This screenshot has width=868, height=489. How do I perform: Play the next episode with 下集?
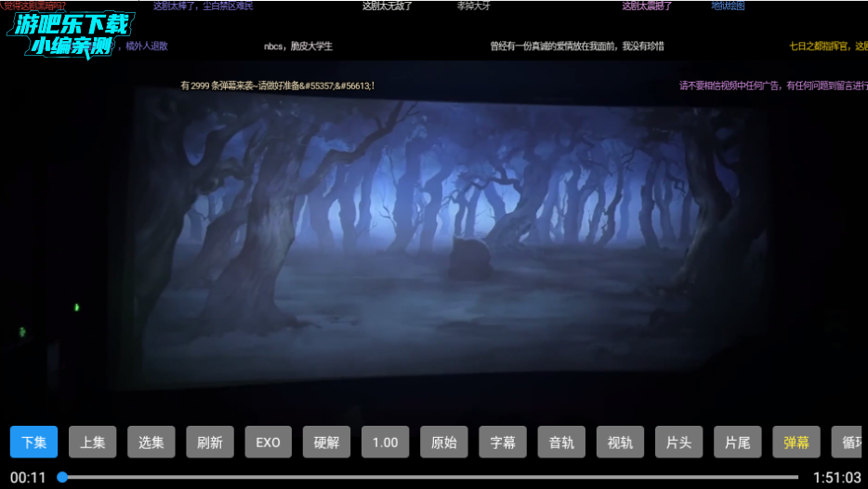click(x=33, y=442)
